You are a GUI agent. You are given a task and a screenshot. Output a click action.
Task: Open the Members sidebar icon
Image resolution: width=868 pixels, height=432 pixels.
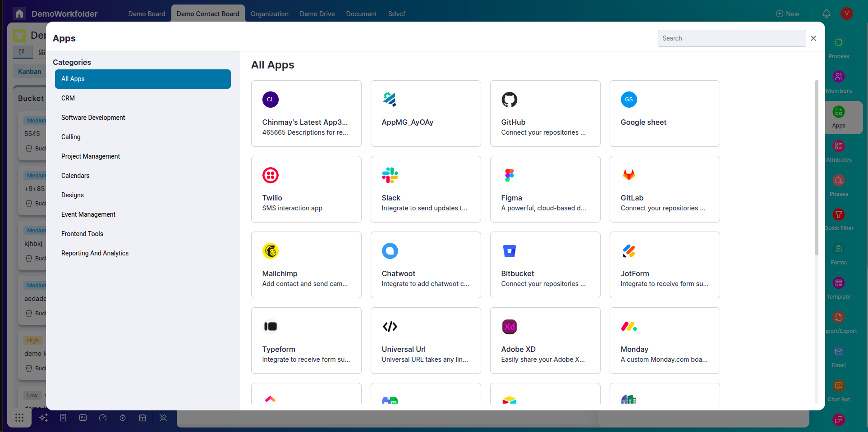point(838,77)
